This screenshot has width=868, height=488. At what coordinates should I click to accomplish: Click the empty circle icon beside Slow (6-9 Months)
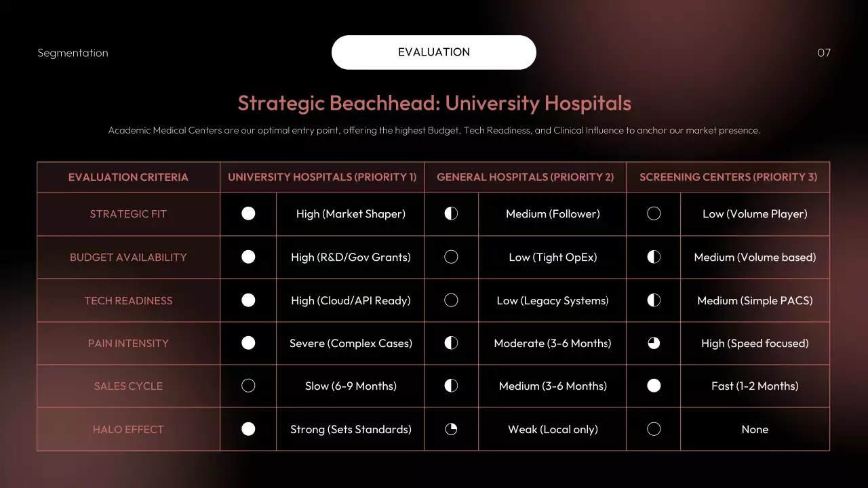[x=248, y=386]
